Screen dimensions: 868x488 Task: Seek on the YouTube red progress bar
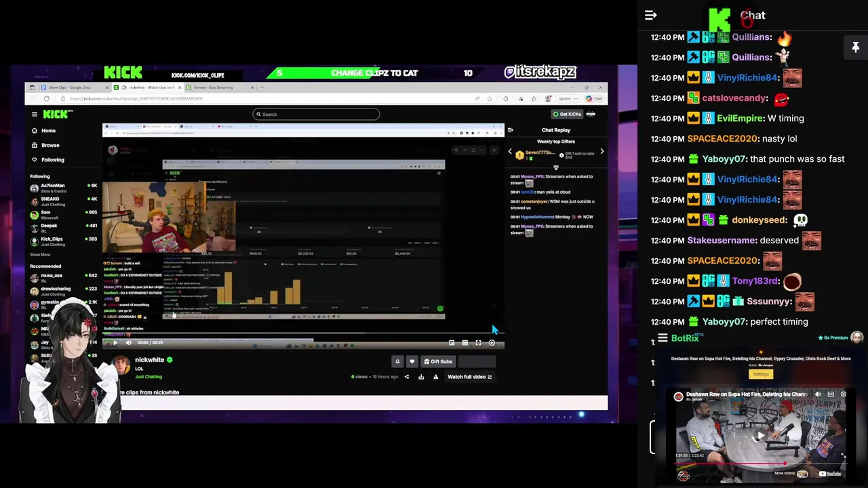click(760, 464)
